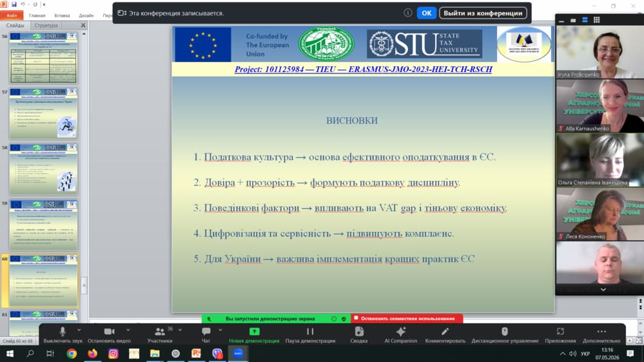This screenshot has width=644, height=362.
Task: Open Дистанционное управление remote control
Action: pos(505,334)
